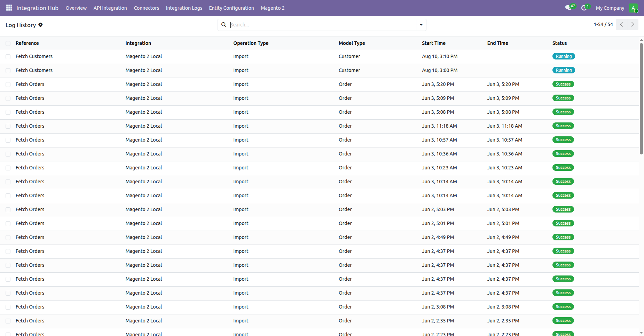Click 'Jun 2, 4:49 PM' end time cell
The image size is (644, 336).
[503, 237]
